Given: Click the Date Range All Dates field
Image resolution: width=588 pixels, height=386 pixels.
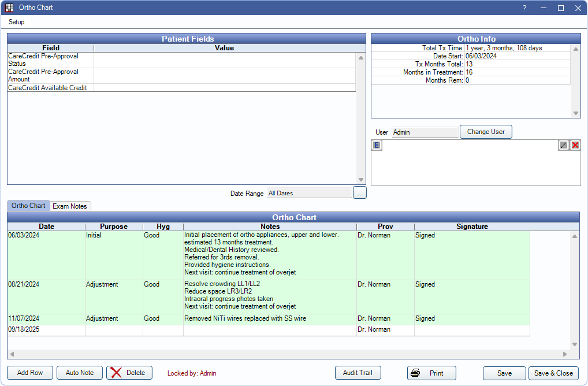Looking at the screenshot, I should tap(309, 193).
